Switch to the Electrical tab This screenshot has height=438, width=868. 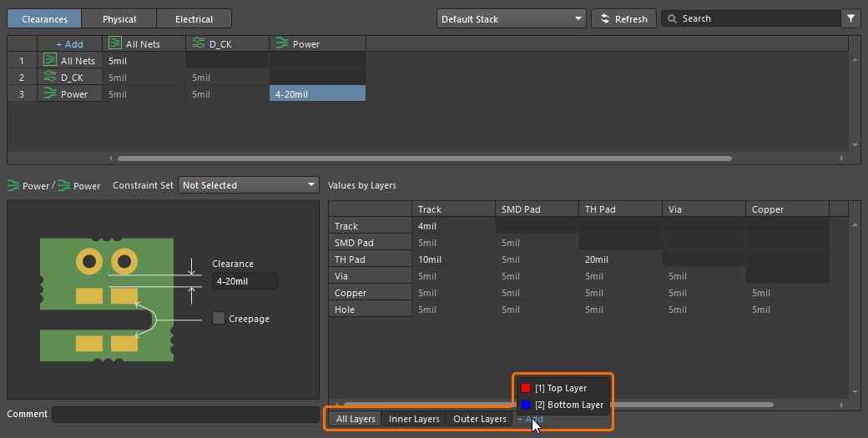click(194, 18)
